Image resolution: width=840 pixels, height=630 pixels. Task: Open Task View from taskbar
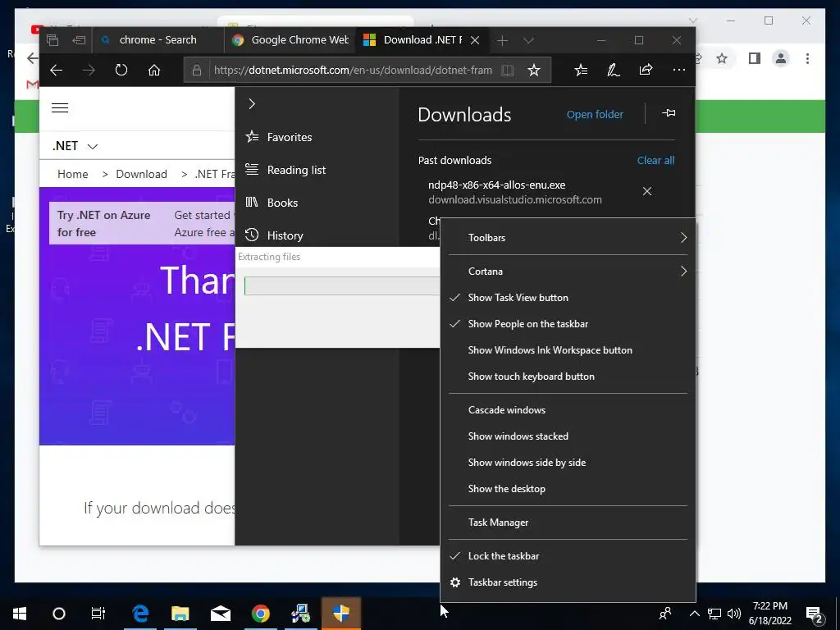(x=98, y=614)
